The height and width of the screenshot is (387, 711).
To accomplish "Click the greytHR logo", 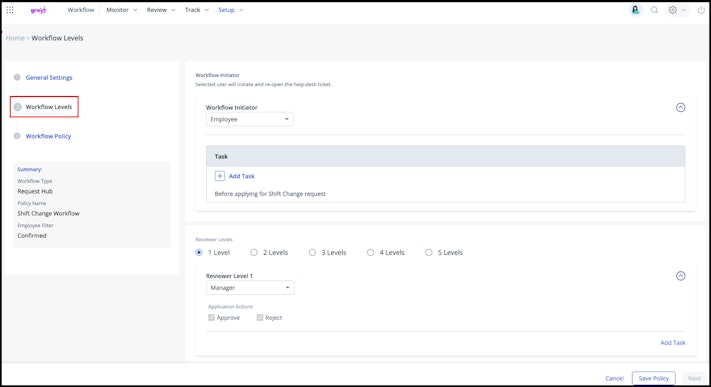I will (x=38, y=10).
